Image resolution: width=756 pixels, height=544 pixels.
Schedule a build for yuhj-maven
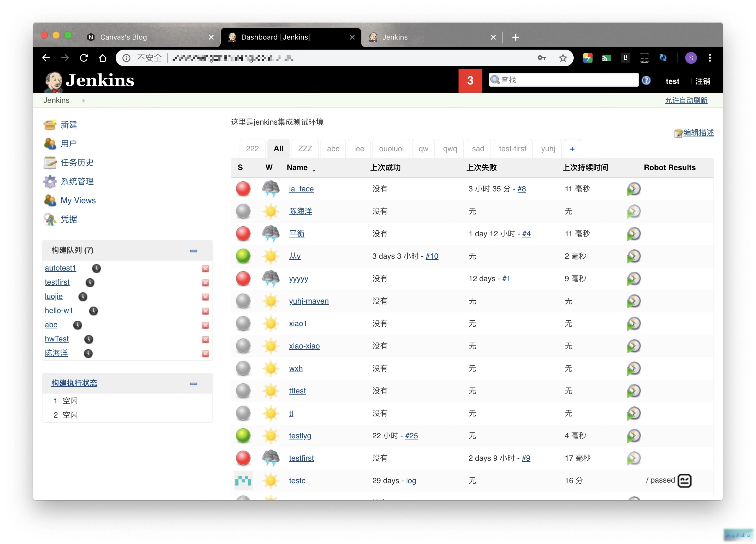point(634,301)
